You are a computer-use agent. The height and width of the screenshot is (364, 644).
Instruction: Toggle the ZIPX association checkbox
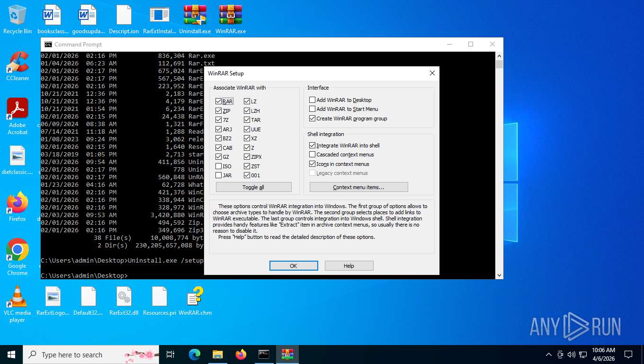(x=247, y=157)
